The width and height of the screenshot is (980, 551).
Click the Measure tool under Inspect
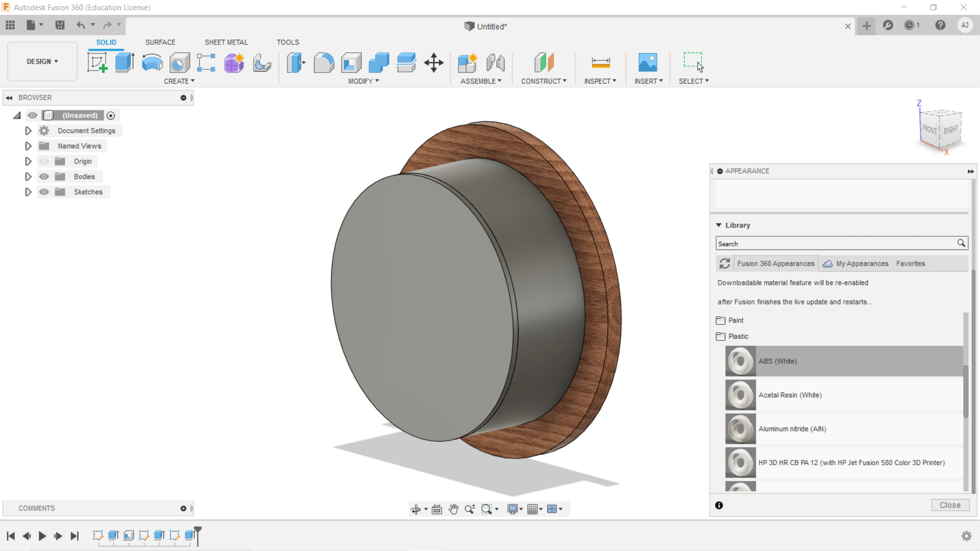coord(600,63)
